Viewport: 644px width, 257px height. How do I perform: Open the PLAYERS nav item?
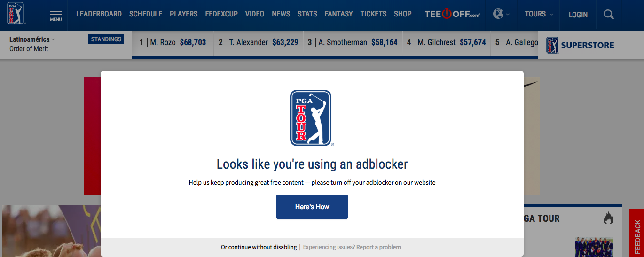click(184, 14)
